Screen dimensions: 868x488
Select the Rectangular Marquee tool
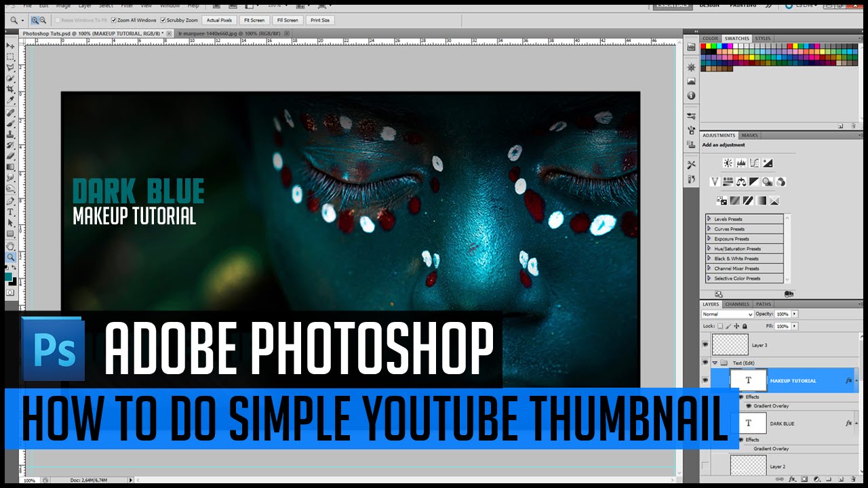pos(11,57)
